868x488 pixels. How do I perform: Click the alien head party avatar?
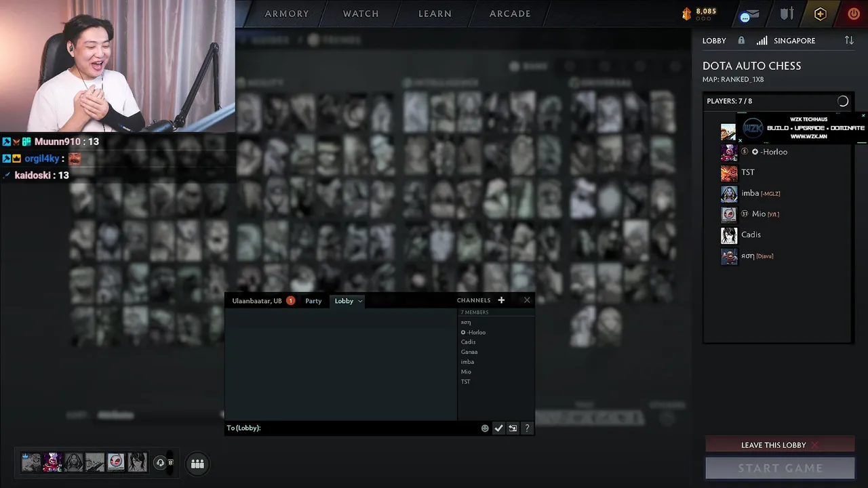coord(116,462)
